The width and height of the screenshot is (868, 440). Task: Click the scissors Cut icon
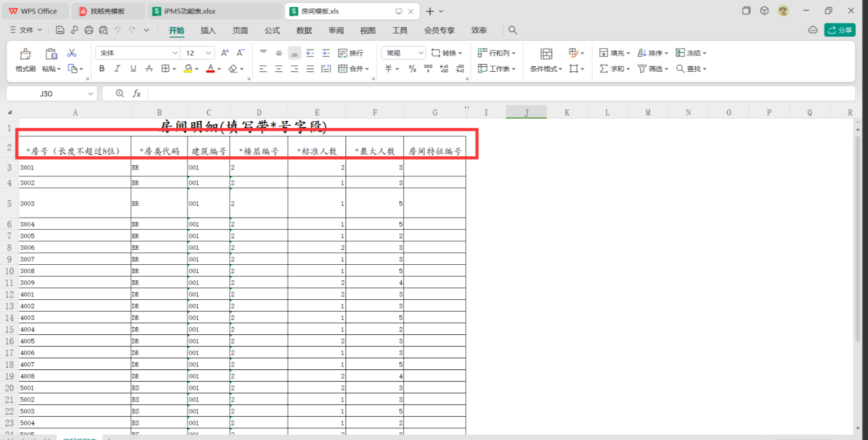click(x=72, y=53)
